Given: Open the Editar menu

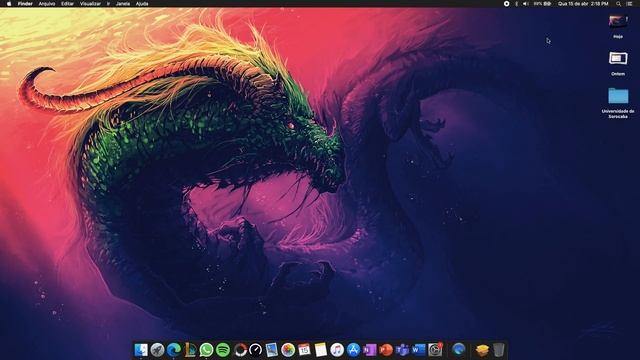Looking at the screenshot, I should click(x=67, y=4).
